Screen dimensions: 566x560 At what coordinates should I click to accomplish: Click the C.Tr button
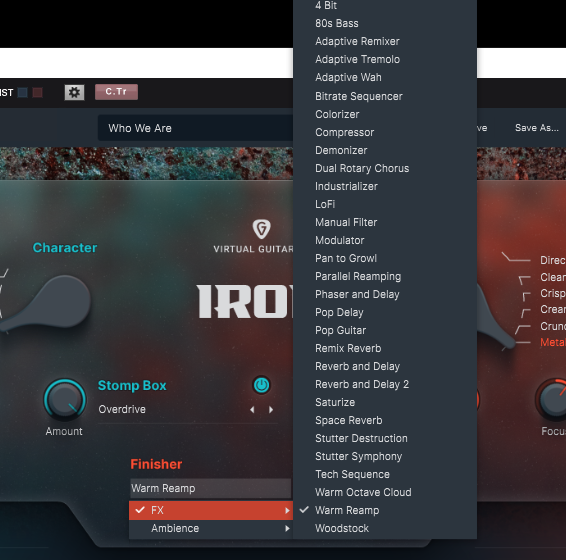(116, 92)
